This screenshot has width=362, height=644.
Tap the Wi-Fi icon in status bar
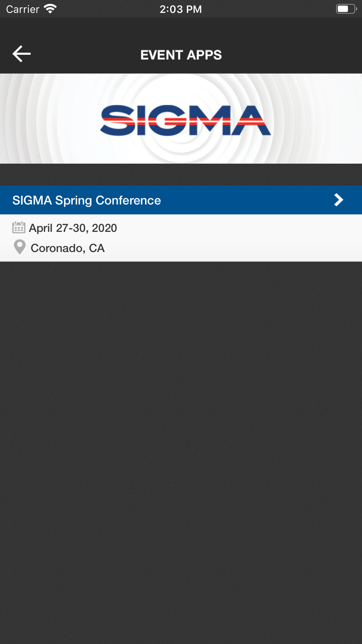pos(50,9)
